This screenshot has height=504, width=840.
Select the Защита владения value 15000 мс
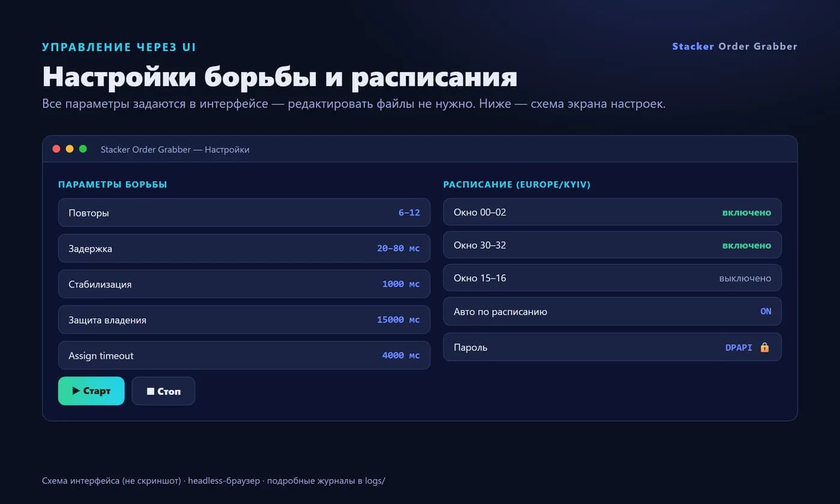click(398, 320)
